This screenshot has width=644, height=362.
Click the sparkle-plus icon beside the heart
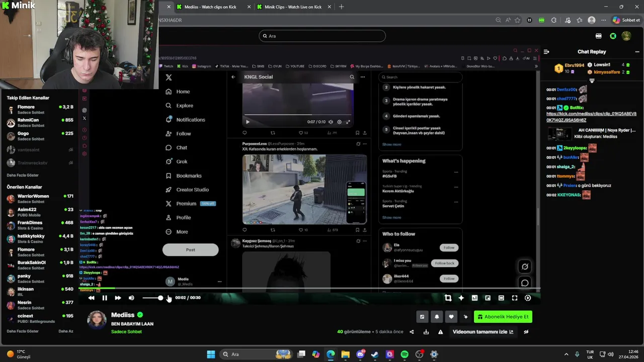tap(465, 317)
